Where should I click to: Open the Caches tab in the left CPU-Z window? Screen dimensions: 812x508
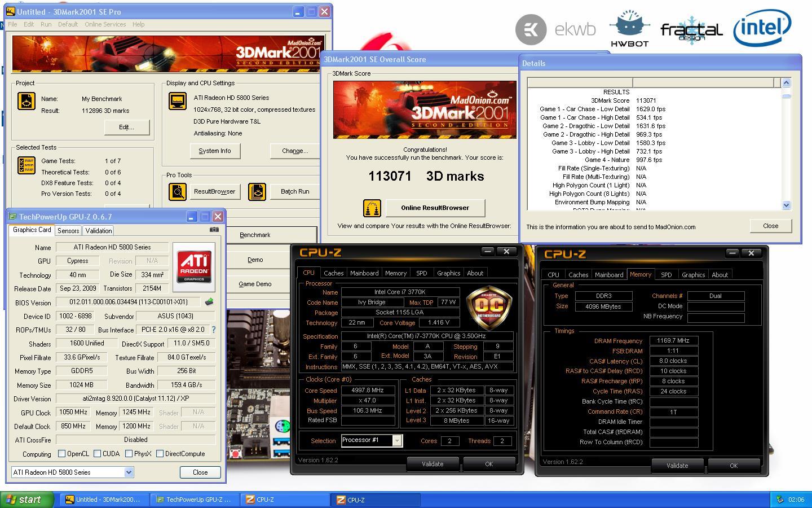[333, 273]
